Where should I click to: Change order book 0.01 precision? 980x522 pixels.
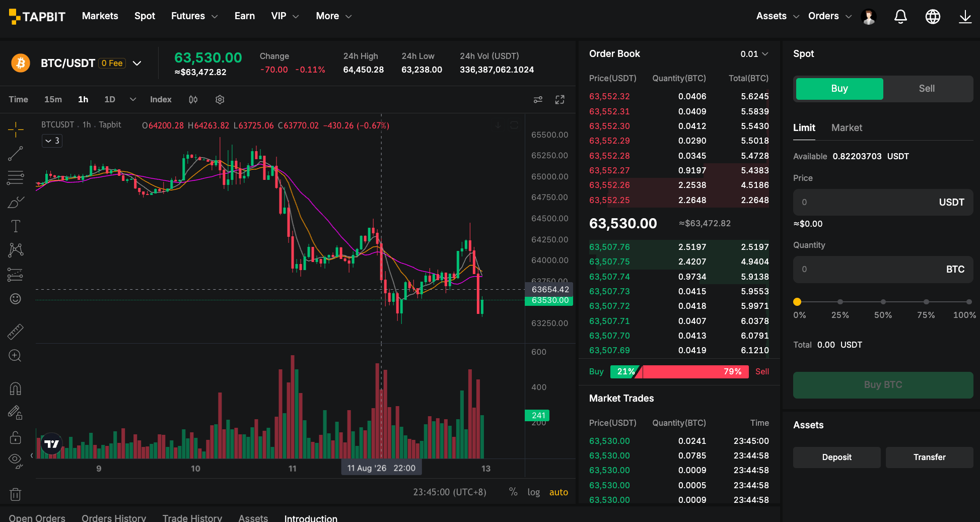click(754, 54)
